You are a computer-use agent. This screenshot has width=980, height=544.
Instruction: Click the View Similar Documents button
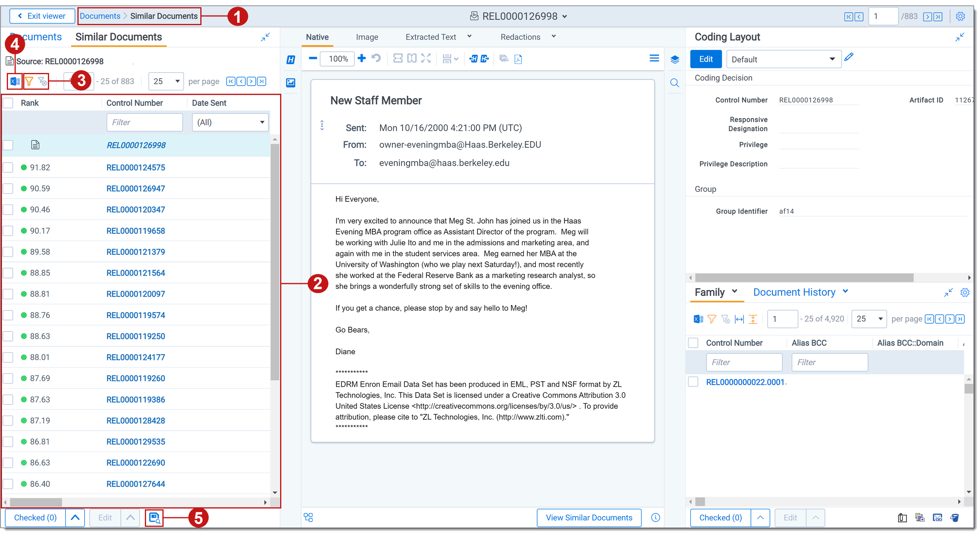click(x=589, y=518)
